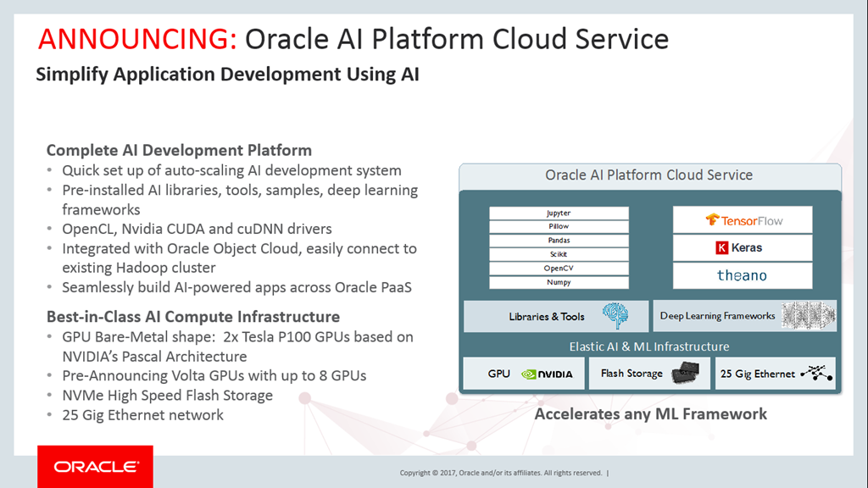
Task: Click the Oracle logo in the footer
Action: click(x=95, y=467)
